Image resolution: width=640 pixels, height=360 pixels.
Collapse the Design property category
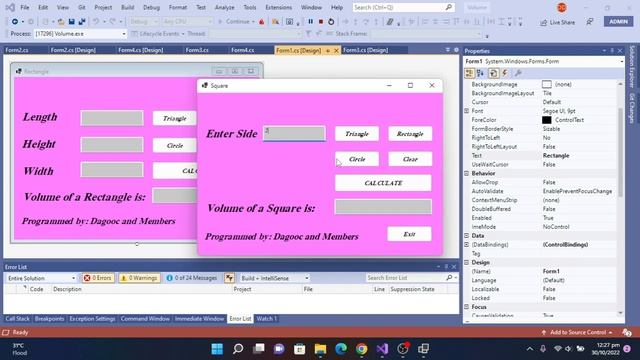point(467,262)
